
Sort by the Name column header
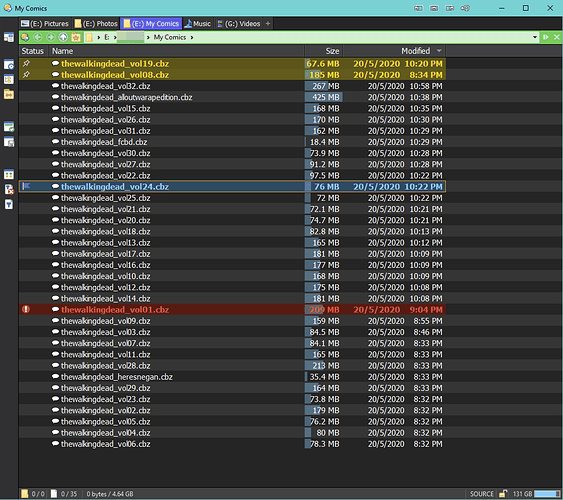[176, 51]
